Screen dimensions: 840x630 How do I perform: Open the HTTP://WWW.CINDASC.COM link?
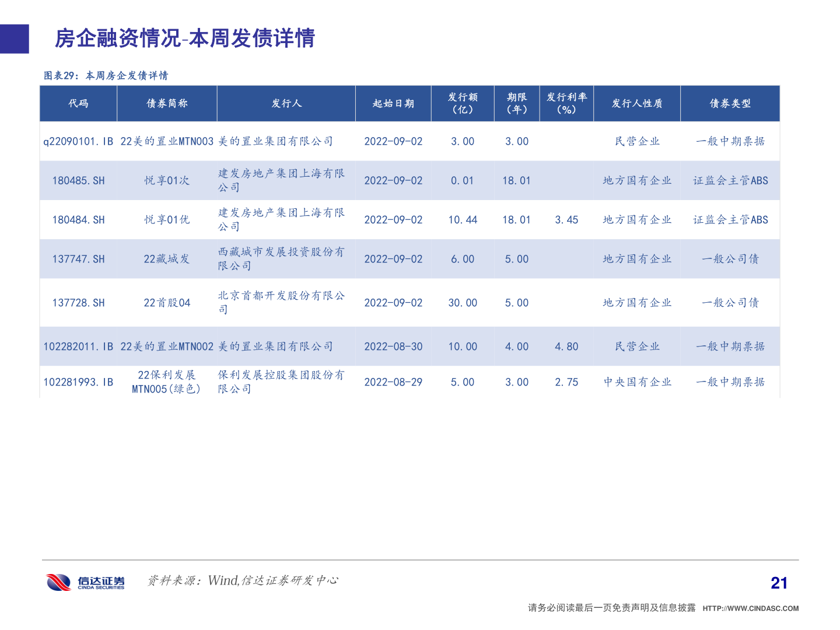(751, 608)
